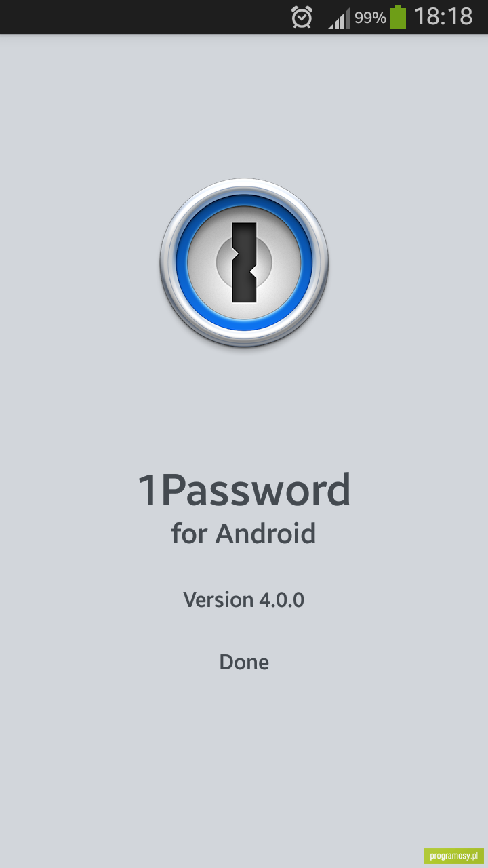Viewport: 488px width, 868px height.
Task: Tap the "for Android" subtitle
Action: pos(243,533)
